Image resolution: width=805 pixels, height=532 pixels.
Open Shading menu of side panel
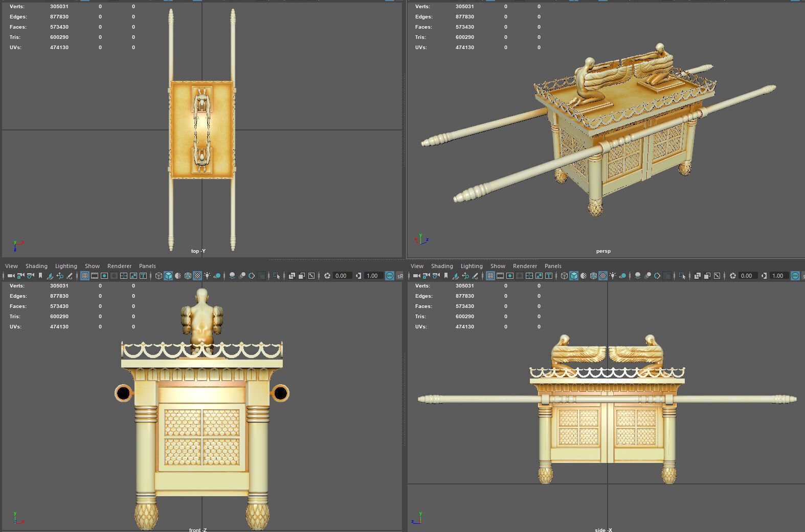pyautogui.click(x=442, y=266)
